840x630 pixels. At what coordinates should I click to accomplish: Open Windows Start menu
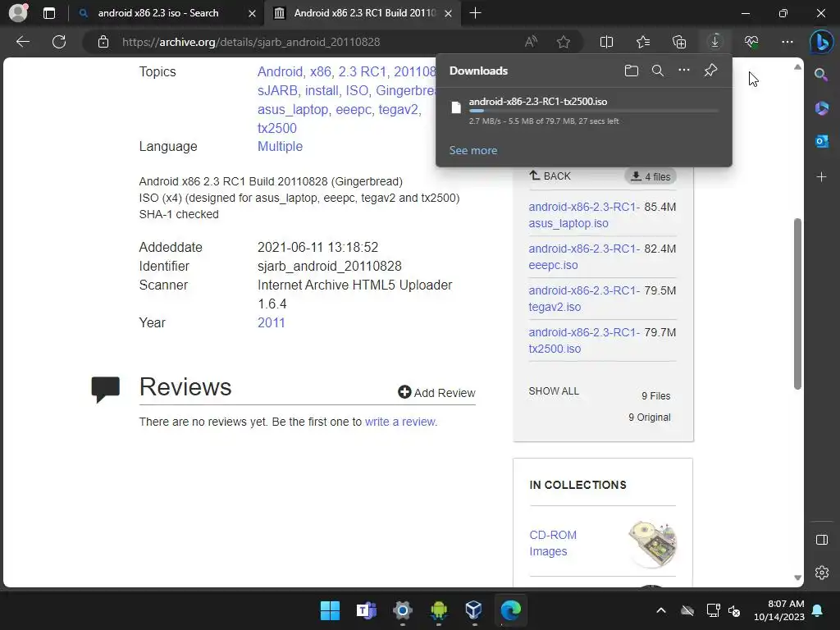click(x=330, y=610)
